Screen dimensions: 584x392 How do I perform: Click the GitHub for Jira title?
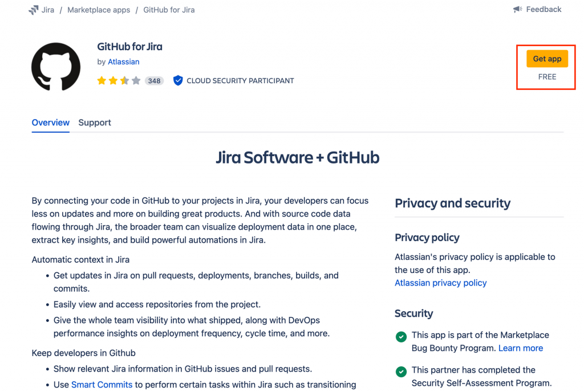click(129, 47)
